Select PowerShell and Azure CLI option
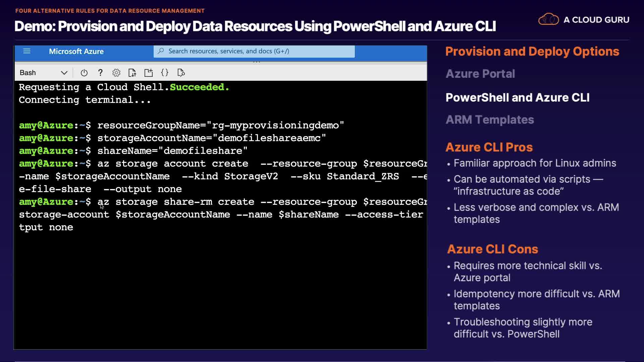This screenshot has height=362, width=644. (x=517, y=98)
